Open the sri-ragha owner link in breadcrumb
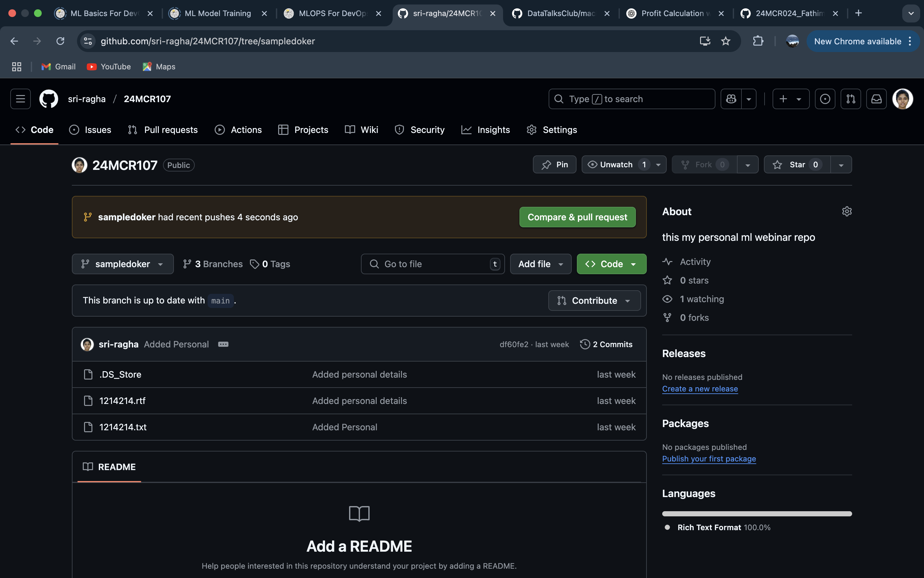Viewport: 924px width, 578px height. tap(87, 99)
